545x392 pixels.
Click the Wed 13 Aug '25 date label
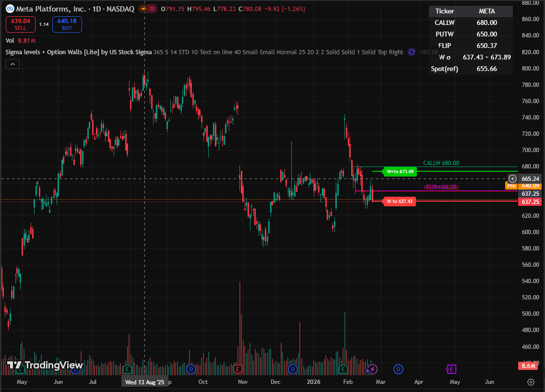(x=144, y=382)
